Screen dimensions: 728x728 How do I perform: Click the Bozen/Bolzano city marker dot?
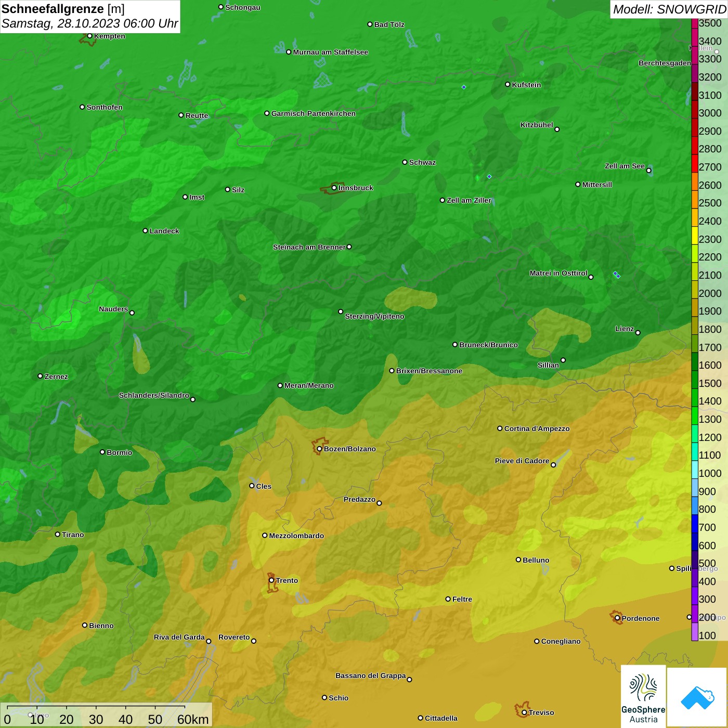point(319,449)
